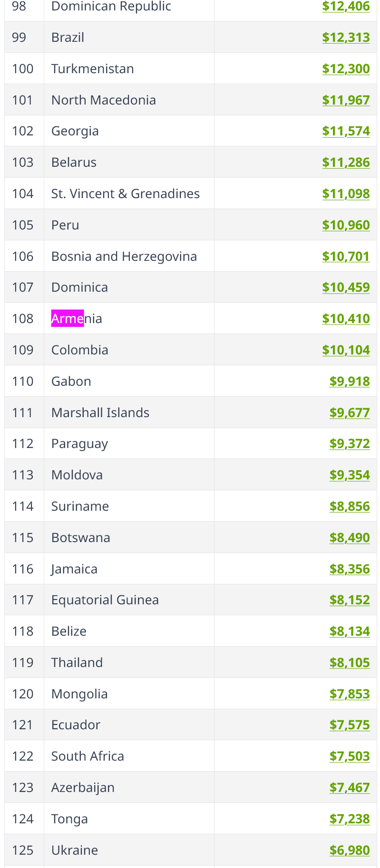Open Marshall Islands' $9,677 link
The height and width of the screenshot is (868, 380).
click(x=350, y=413)
